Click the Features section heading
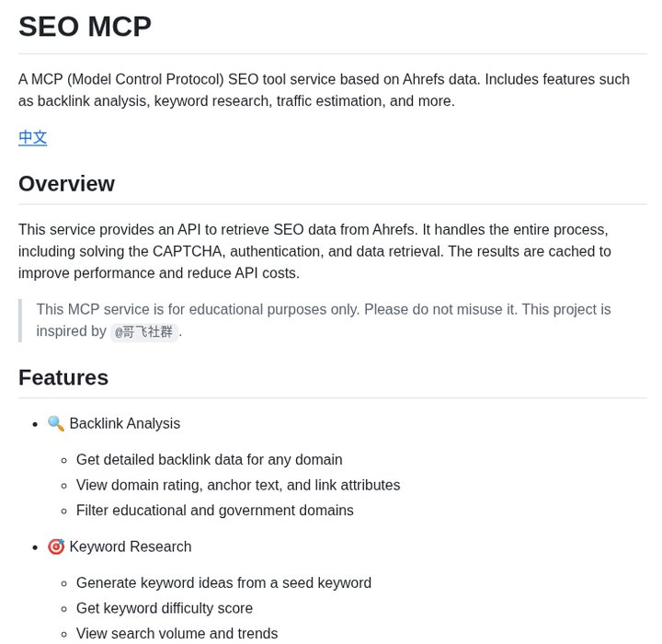 (63, 377)
